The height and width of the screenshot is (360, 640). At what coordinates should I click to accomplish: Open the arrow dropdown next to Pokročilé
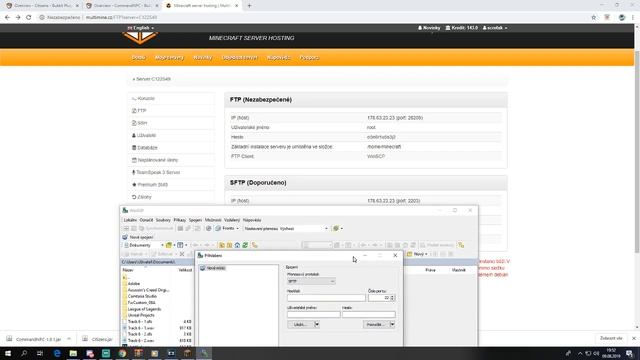pyautogui.click(x=392, y=324)
